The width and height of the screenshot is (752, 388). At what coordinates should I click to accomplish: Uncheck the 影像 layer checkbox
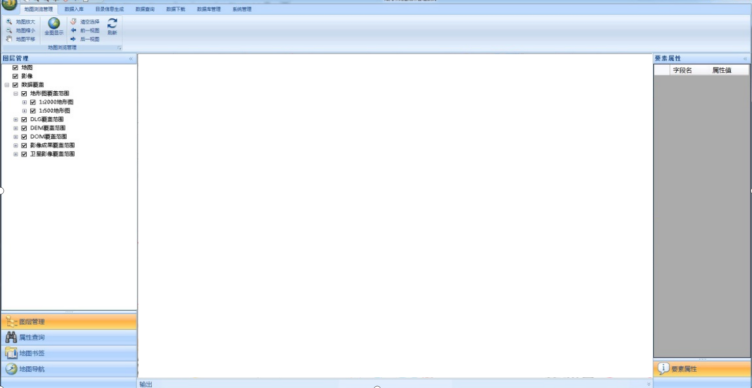pyautogui.click(x=15, y=76)
